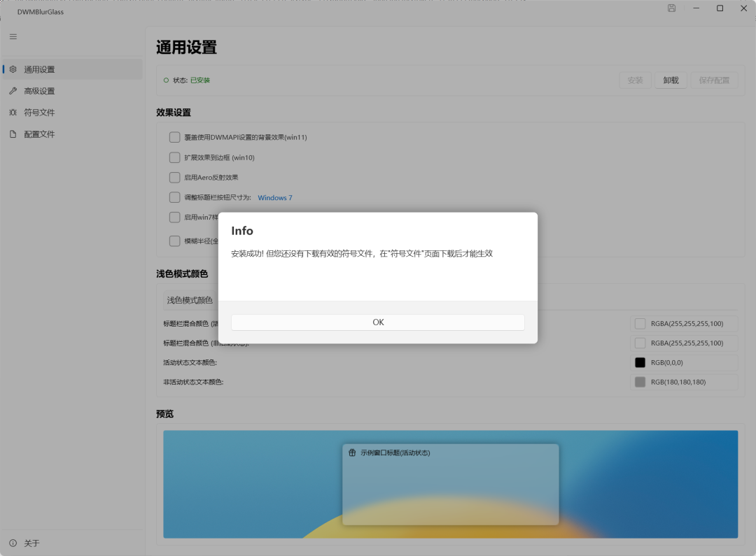756x556 pixels.
Task: Click the save floppy icon in the title bar
Action: [x=671, y=8]
